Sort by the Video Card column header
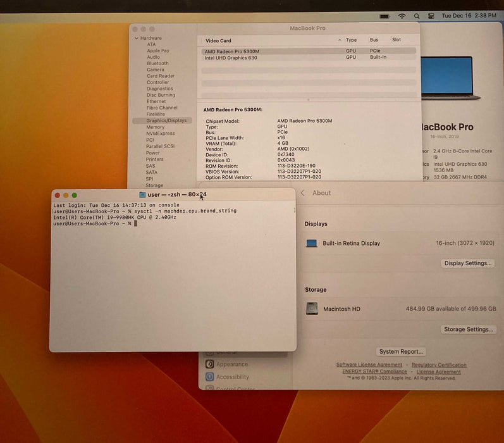The width and height of the screenshot is (504, 443). click(218, 41)
